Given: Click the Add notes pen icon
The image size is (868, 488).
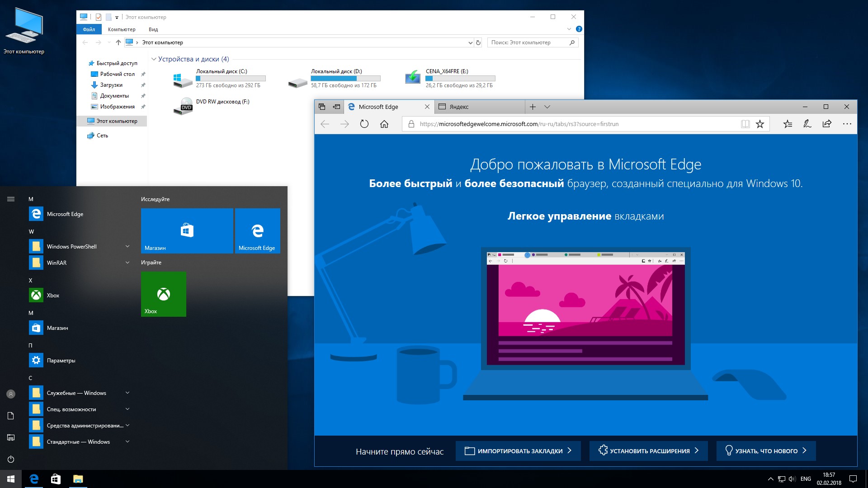Looking at the screenshot, I should pyautogui.click(x=807, y=124).
